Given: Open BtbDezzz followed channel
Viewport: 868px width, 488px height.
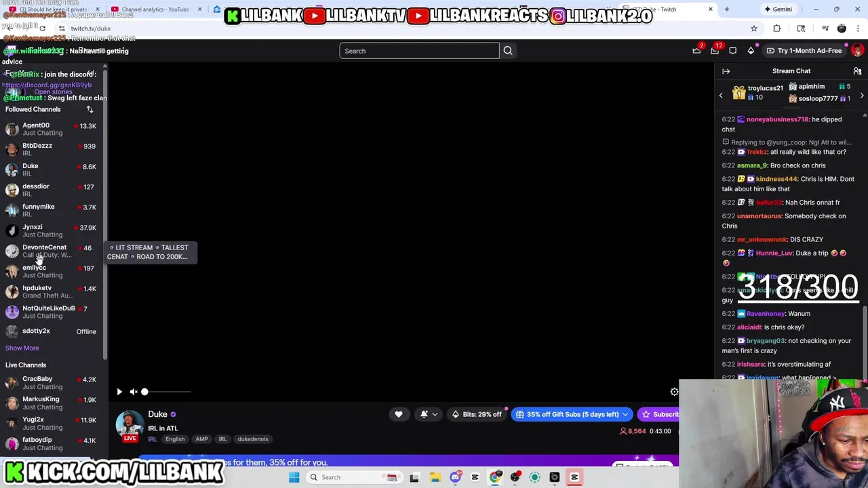Looking at the screenshot, I should pyautogui.click(x=53, y=149).
